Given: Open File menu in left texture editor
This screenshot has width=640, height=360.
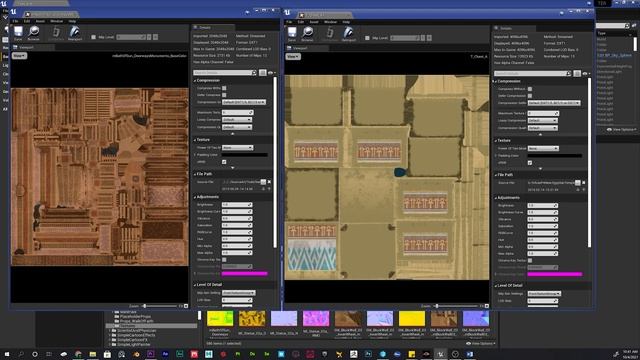Looking at the screenshot, I should (x=15, y=21).
